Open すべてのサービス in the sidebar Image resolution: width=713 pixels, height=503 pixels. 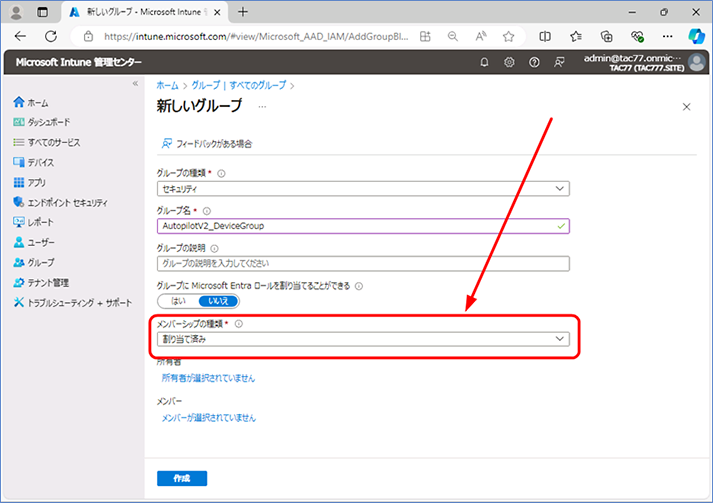pos(47,143)
